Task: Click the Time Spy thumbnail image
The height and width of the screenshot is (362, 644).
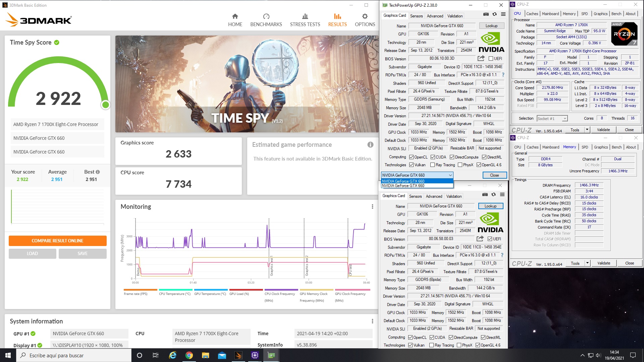Action: [x=247, y=84]
